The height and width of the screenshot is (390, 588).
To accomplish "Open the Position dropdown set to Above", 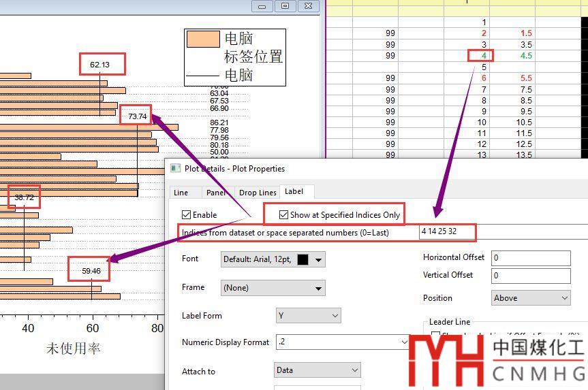I will click(x=564, y=298).
